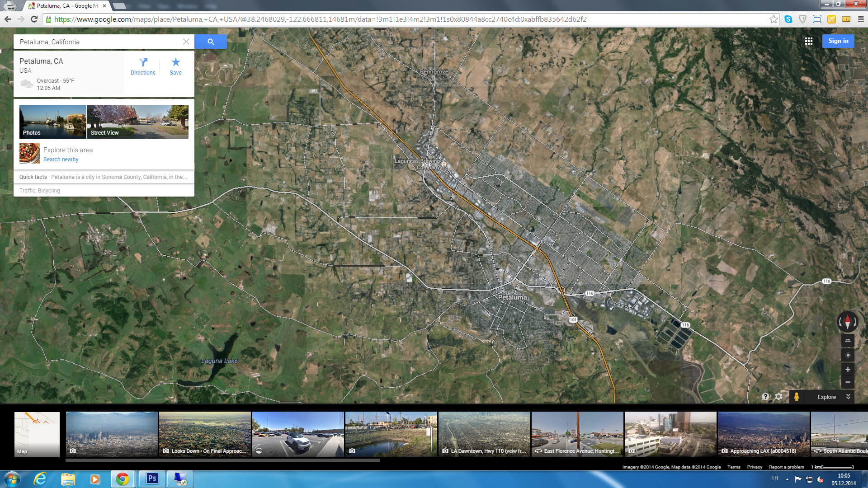868x488 pixels.
Task: Switch to Map view thumbnail
Action: [37, 434]
